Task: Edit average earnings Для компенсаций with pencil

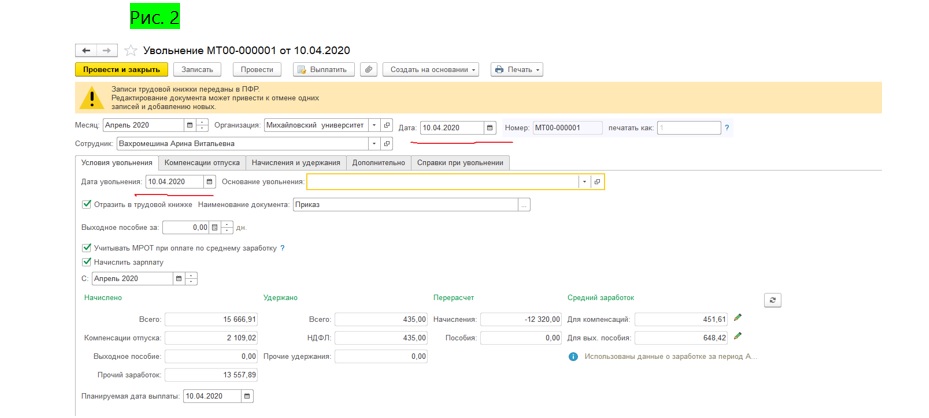Action: coord(738,319)
